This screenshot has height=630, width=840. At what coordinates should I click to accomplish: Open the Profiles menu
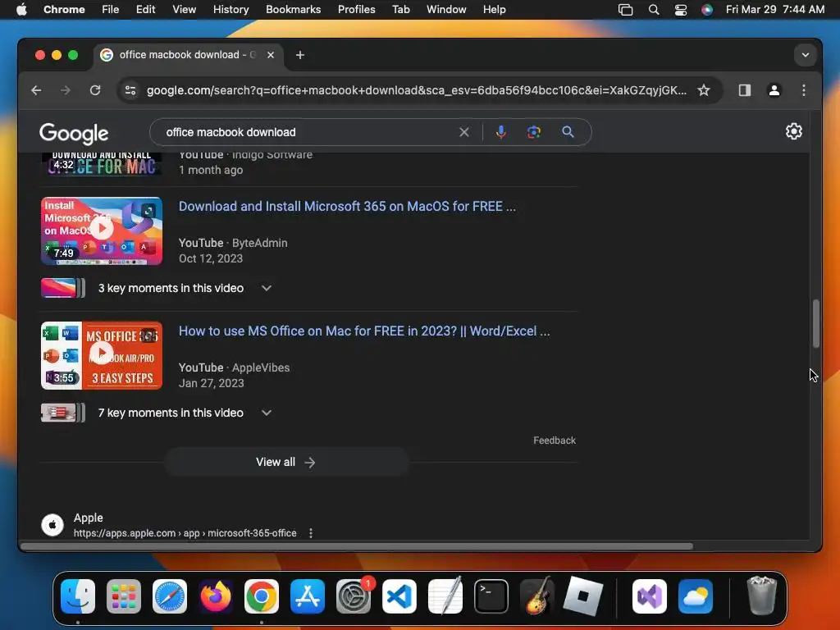point(356,10)
